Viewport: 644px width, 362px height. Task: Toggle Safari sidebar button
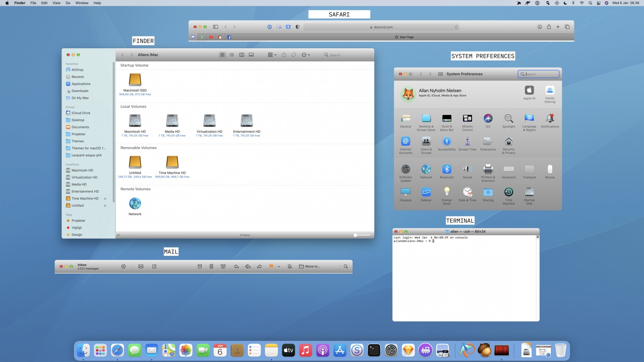click(x=216, y=27)
